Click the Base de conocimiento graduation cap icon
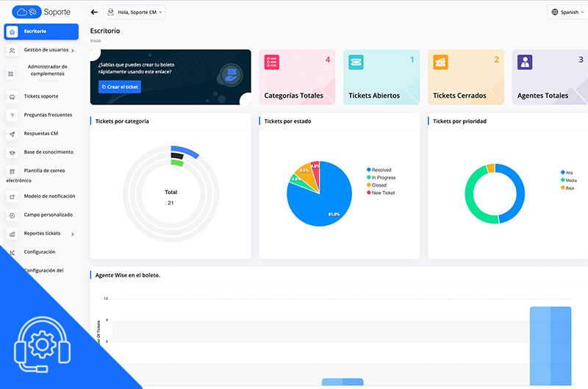588x389 pixels. tap(12, 152)
